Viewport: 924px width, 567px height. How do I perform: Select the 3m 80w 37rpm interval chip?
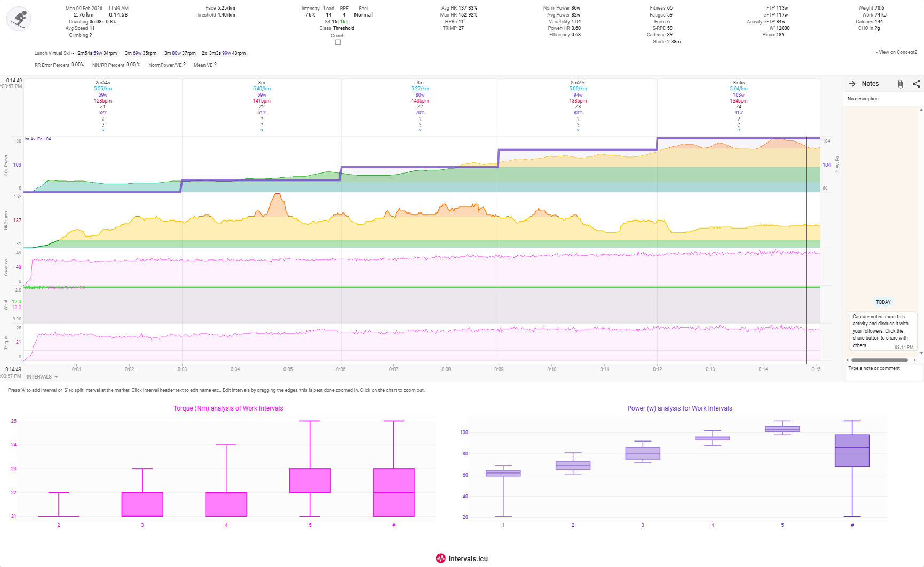[x=180, y=53]
